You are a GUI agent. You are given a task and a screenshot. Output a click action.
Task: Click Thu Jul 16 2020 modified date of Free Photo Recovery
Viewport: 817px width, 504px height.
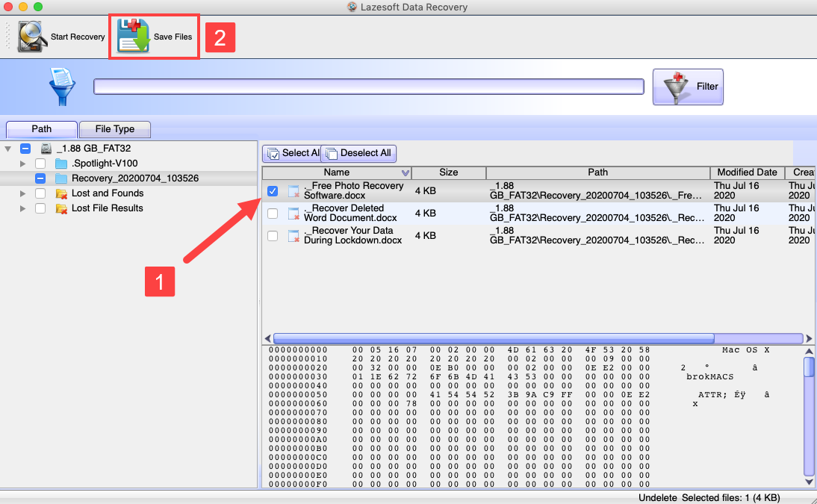coord(736,190)
